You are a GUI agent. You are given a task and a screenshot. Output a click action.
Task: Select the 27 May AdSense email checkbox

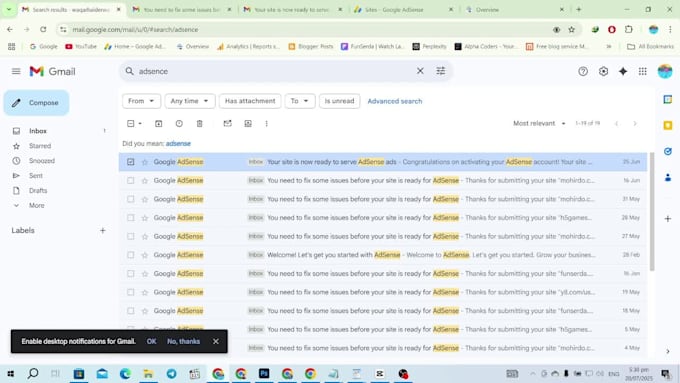tap(131, 236)
